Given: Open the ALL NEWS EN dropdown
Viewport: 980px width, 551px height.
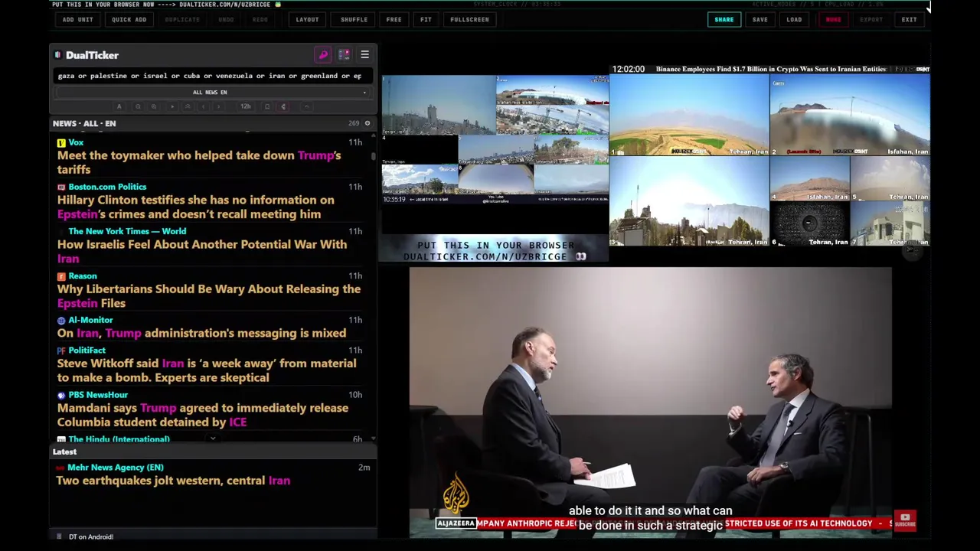Looking at the screenshot, I should tap(210, 93).
